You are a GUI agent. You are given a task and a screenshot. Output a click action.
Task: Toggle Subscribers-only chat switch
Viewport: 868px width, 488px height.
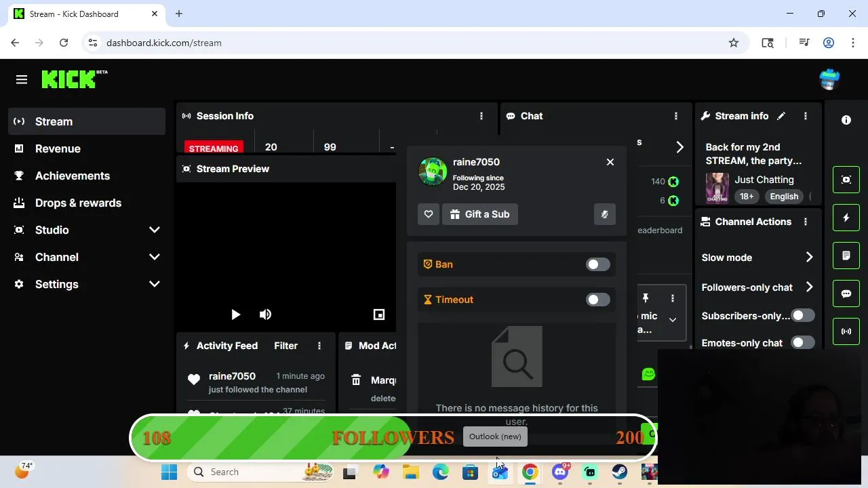tap(803, 315)
